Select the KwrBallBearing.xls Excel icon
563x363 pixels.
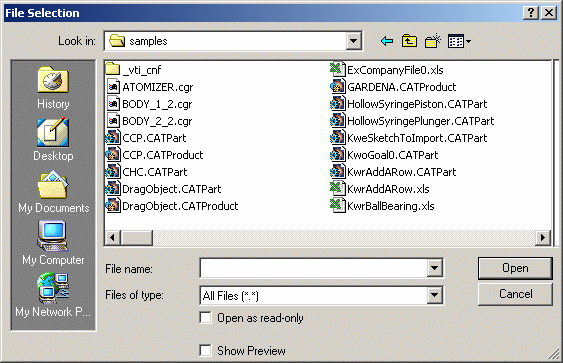(337, 205)
